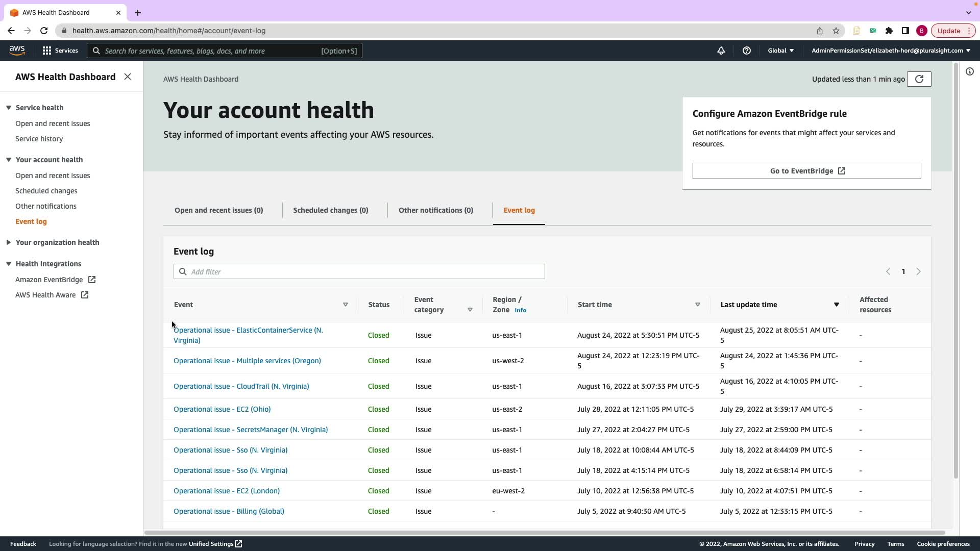Expand Your organization health section
Screen dimensions: 980x551
pos(9,242)
